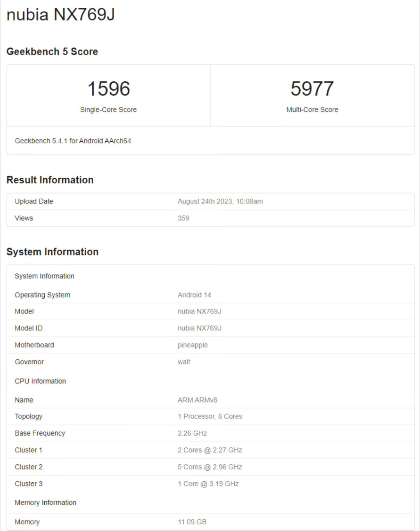Viewport: 420px width, 531px height.
Task: Select the pineapple motherboard value
Action: coord(193,345)
